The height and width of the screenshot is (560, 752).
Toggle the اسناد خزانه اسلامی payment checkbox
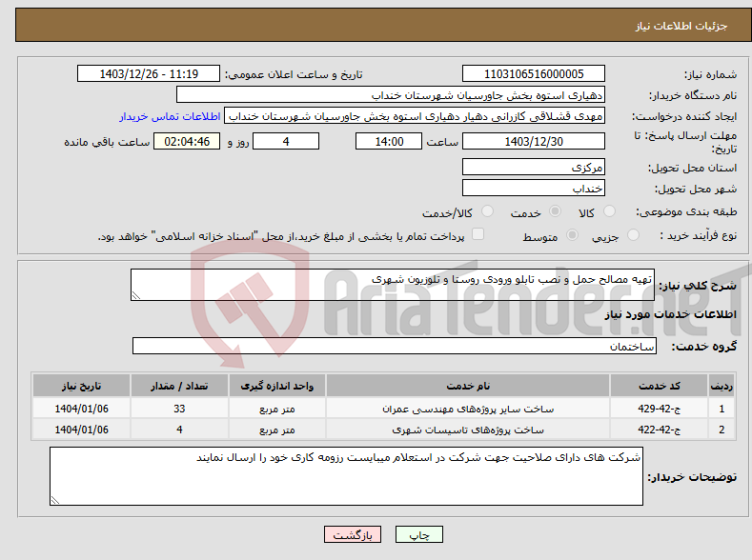tap(478, 233)
